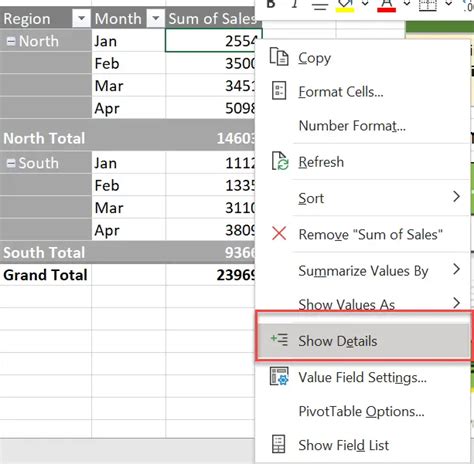474x464 pixels.
Task: Click the Show Field List icon
Action: pyautogui.click(x=279, y=444)
